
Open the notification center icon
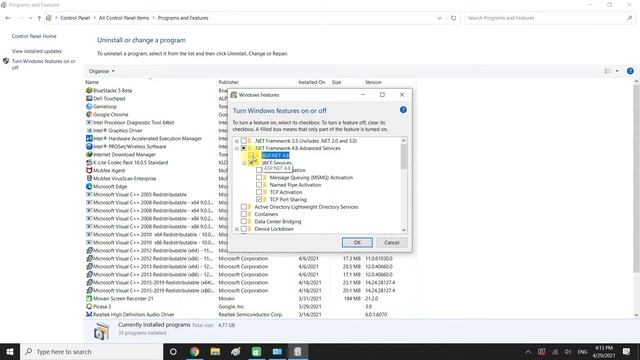[627, 351]
